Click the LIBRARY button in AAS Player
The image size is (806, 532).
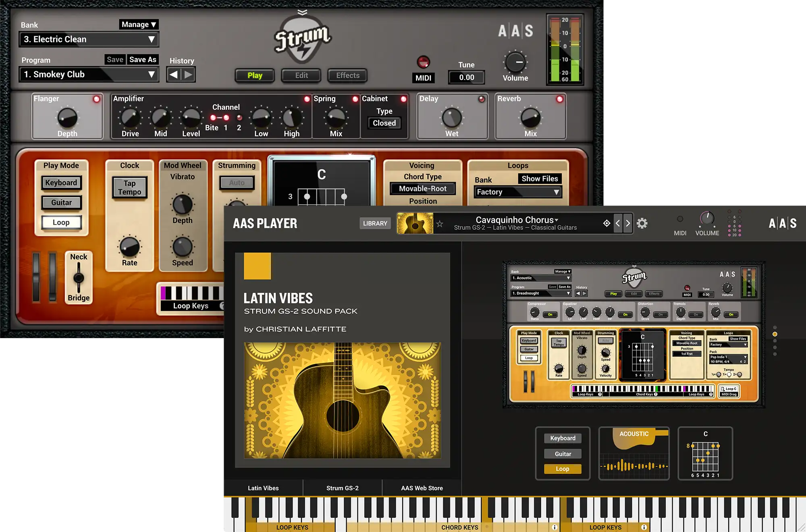pyautogui.click(x=375, y=223)
